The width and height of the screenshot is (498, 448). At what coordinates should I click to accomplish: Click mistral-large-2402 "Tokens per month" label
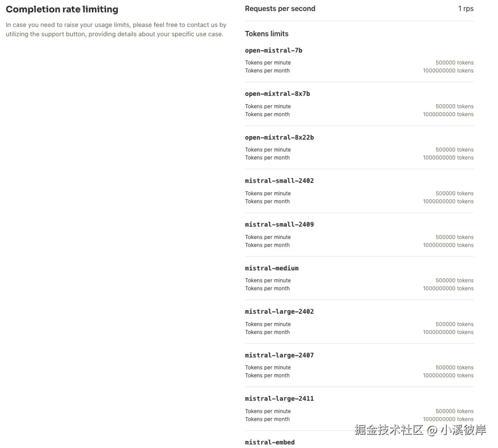coord(267,332)
